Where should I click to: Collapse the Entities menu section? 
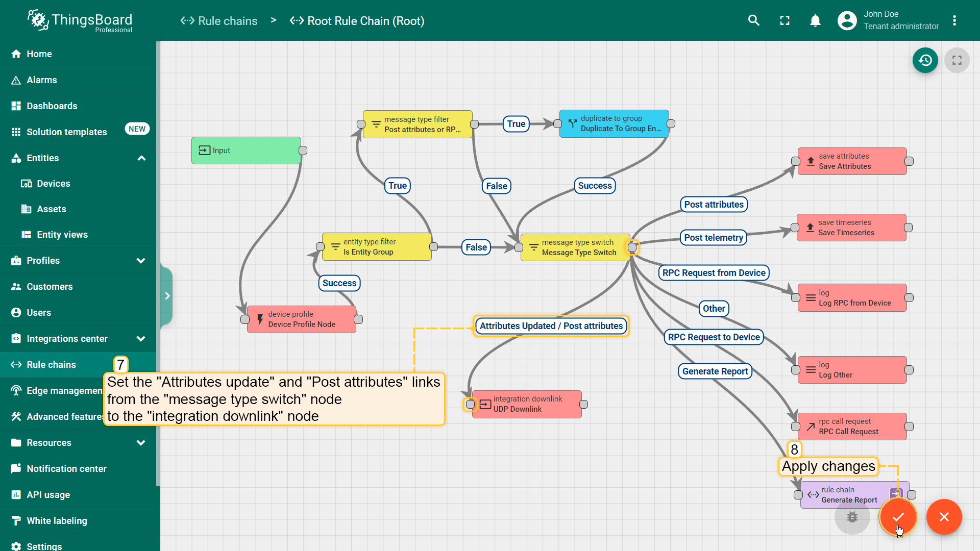click(x=141, y=158)
